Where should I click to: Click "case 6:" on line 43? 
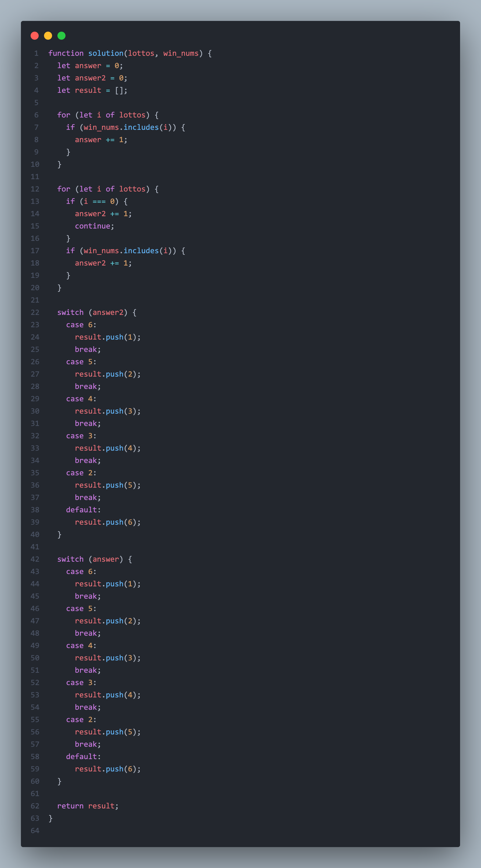point(81,572)
